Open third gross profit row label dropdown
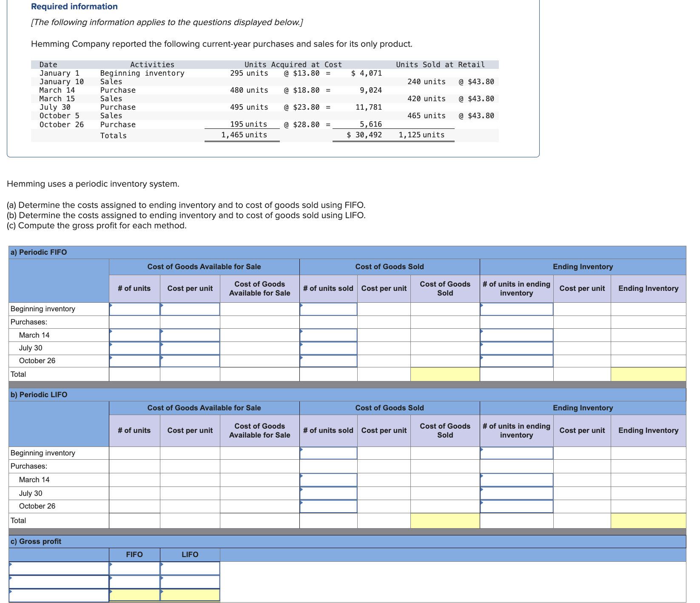The width and height of the screenshot is (700, 603). pyautogui.click(x=59, y=595)
